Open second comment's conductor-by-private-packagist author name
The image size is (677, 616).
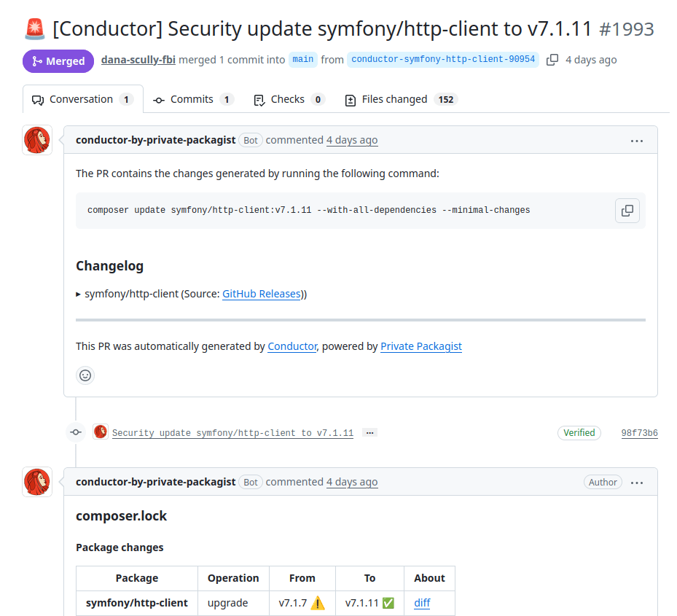155,482
